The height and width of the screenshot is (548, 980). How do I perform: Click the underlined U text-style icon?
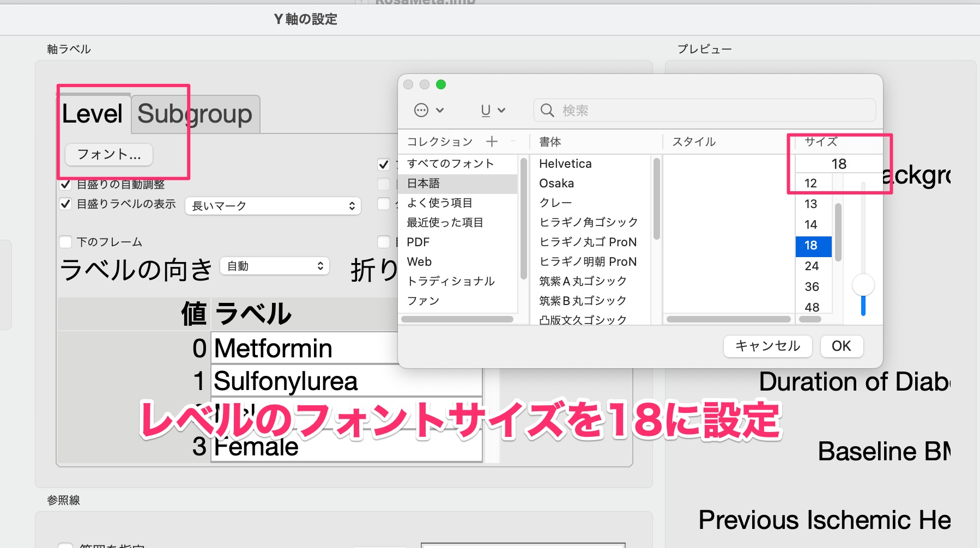coord(483,110)
